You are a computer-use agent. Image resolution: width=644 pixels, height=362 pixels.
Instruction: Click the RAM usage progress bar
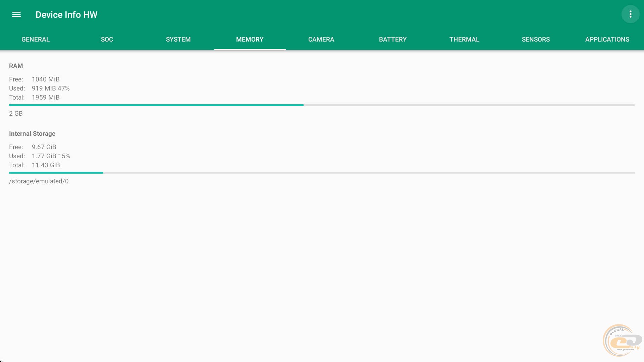pos(322,105)
